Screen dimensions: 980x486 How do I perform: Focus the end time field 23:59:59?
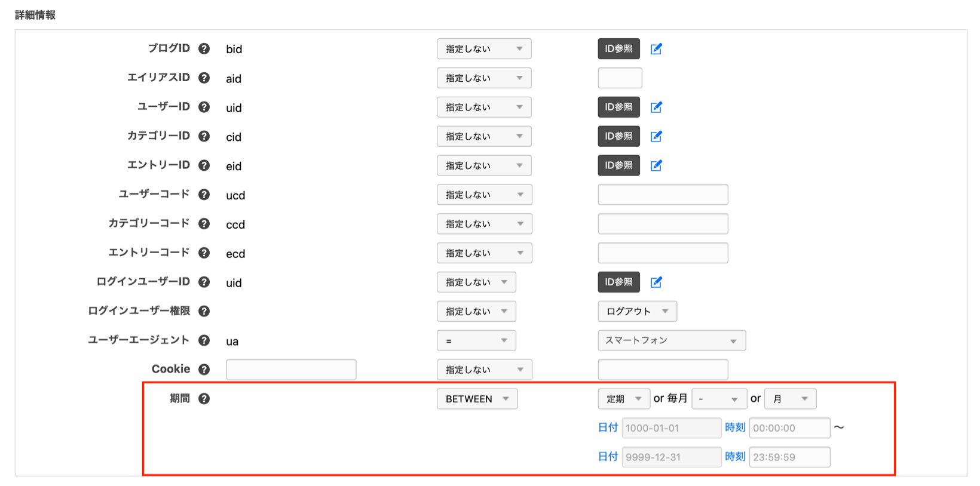click(x=789, y=457)
